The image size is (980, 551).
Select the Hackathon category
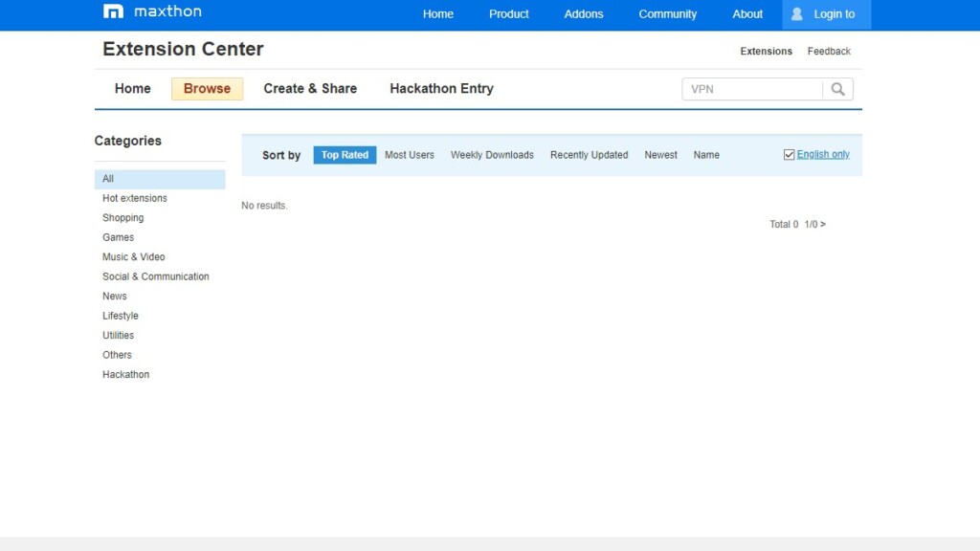pyautogui.click(x=125, y=375)
